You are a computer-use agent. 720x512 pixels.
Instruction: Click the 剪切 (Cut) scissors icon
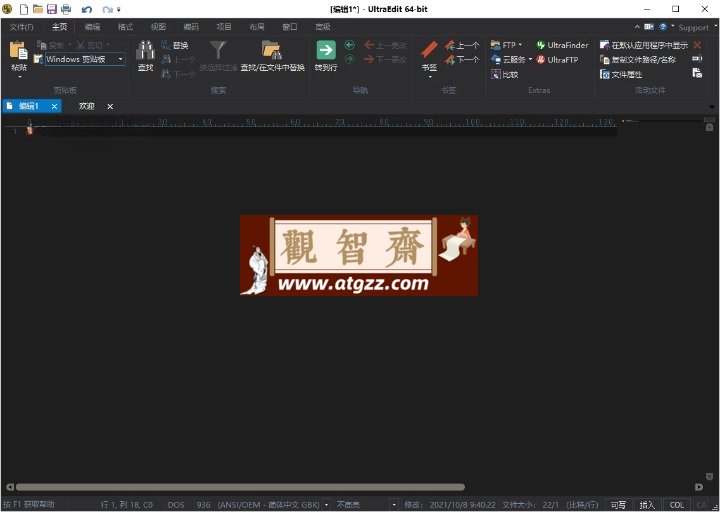tap(80, 45)
